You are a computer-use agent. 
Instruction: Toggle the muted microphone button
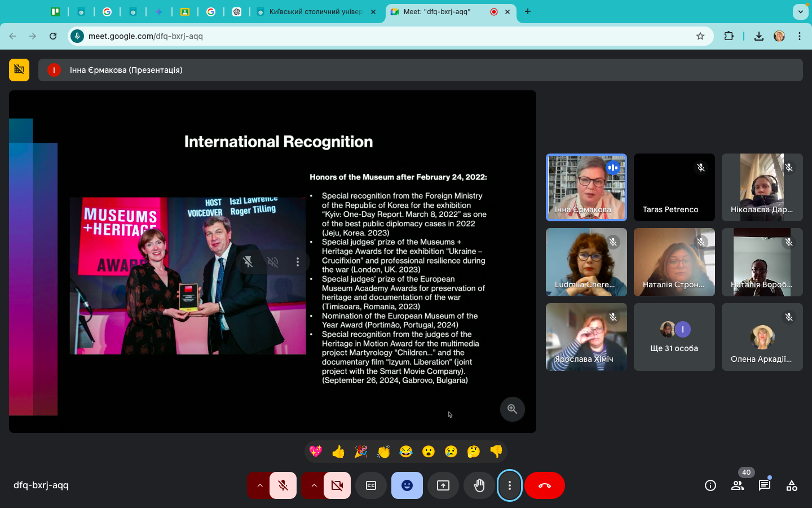point(283,485)
